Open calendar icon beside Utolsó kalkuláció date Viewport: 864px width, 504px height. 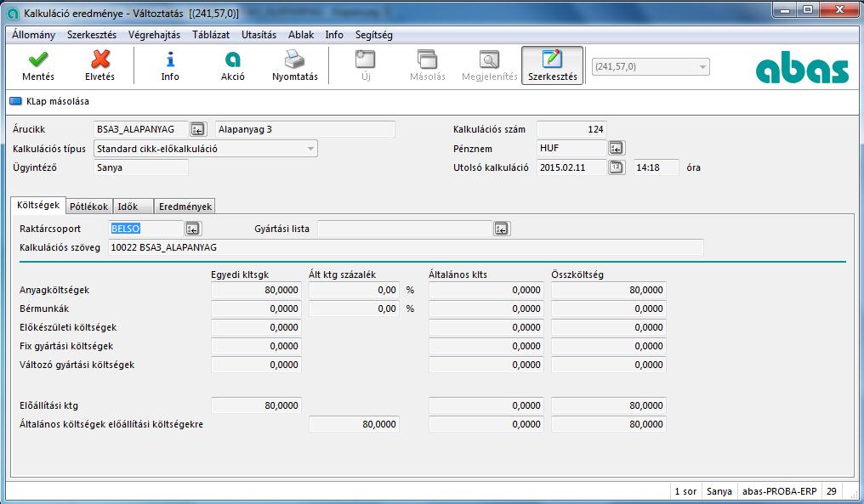[616, 167]
